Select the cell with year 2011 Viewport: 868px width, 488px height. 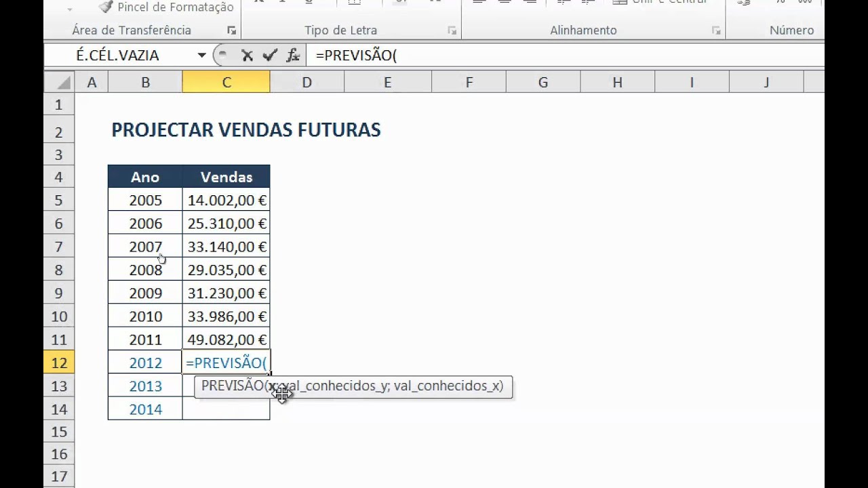pos(145,339)
